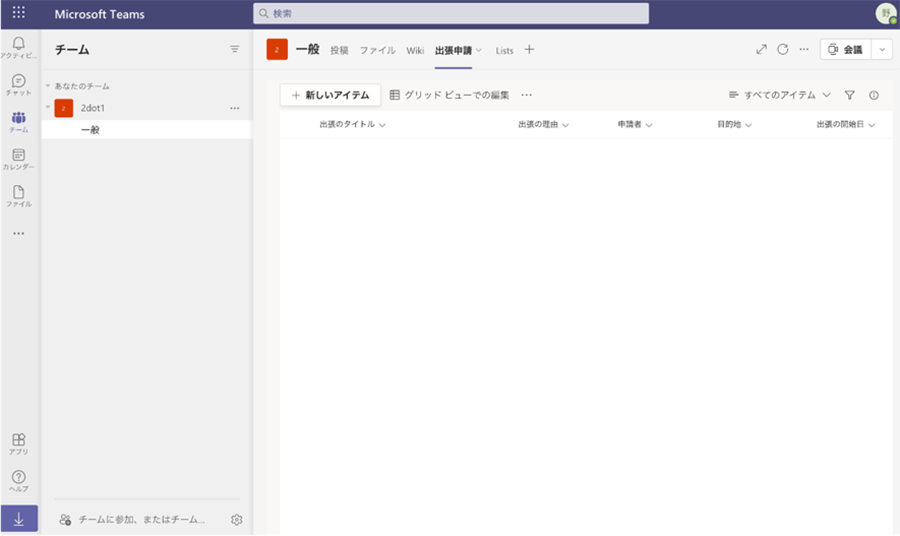Open the Activity bell icon
The image size is (900, 536).
(18, 45)
